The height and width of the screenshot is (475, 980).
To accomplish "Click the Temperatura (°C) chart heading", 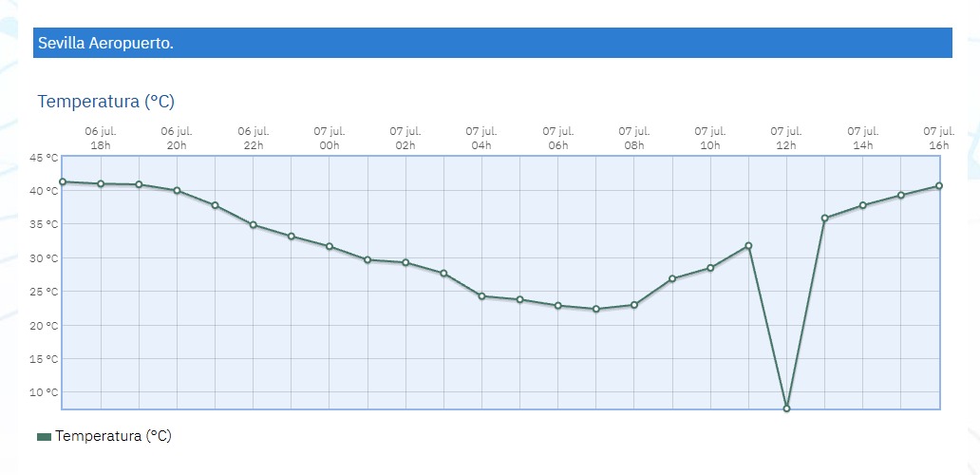I will [x=105, y=102].
